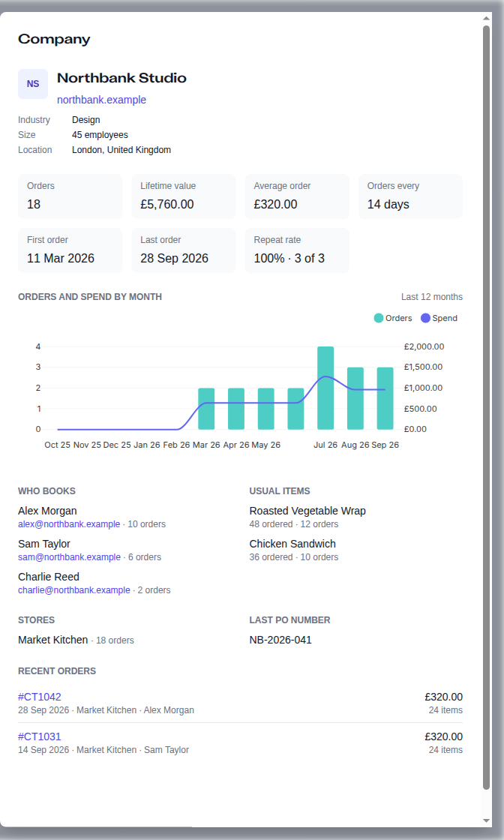
Task: Email sam@northbank.example
Action: tap(69, 557)
